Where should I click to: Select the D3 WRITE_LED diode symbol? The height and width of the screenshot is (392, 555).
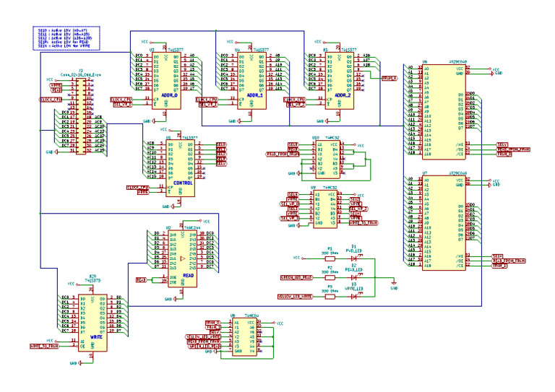click(x=353, y=297)
